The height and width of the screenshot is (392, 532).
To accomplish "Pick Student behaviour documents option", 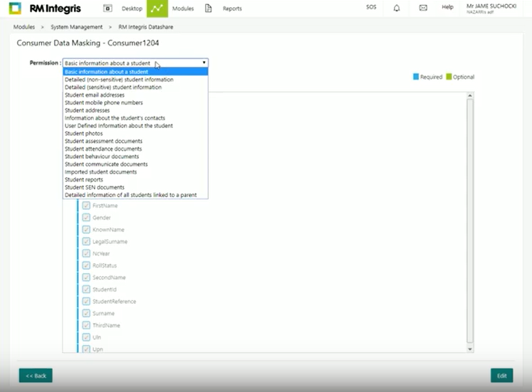I will click(135, 157).
